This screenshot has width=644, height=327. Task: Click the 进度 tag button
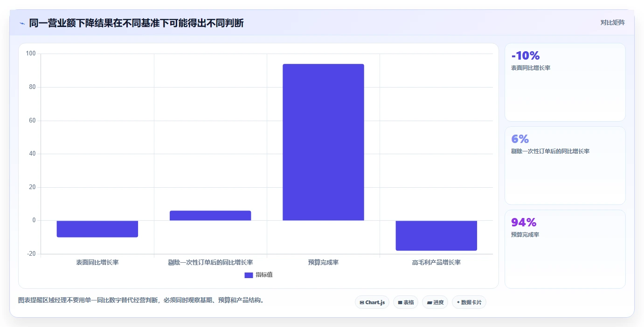435,302
